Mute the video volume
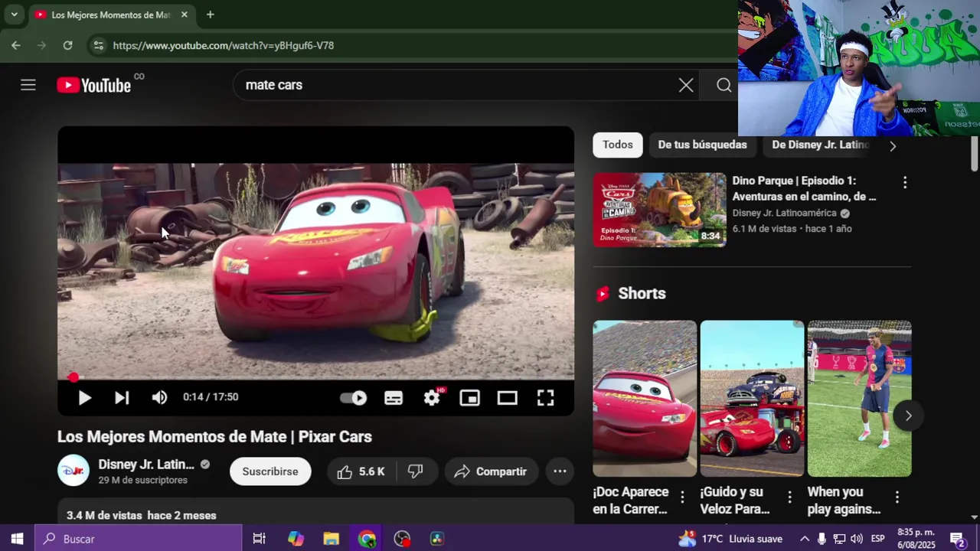 tap(159, 397)
